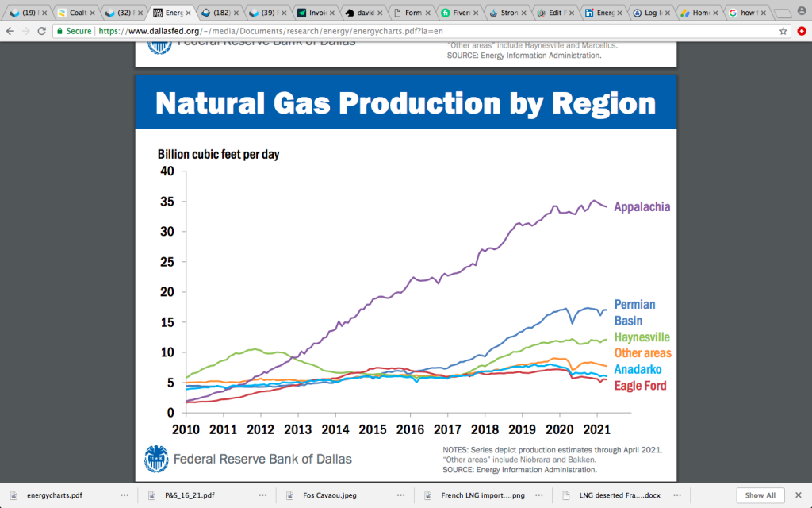812x508 pixels.
Task: Click the 'Invoi' tab favicon
Action: (x=301, y=13)
